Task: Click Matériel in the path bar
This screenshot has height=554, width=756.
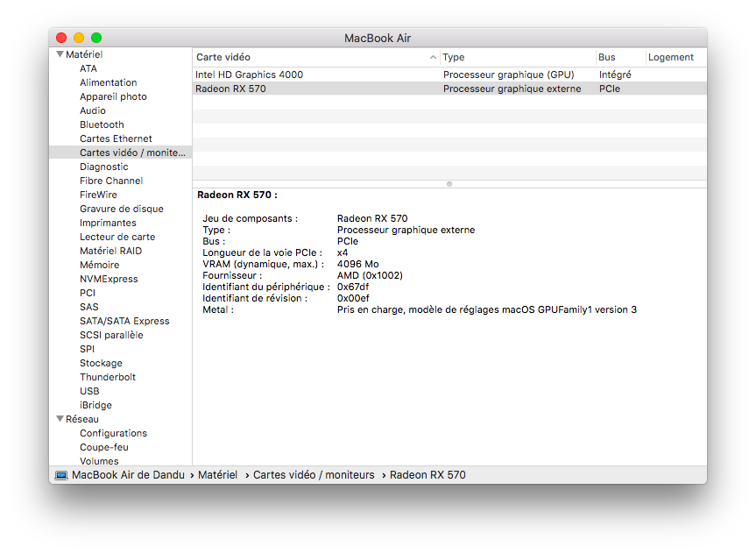Action: (218, 475)
